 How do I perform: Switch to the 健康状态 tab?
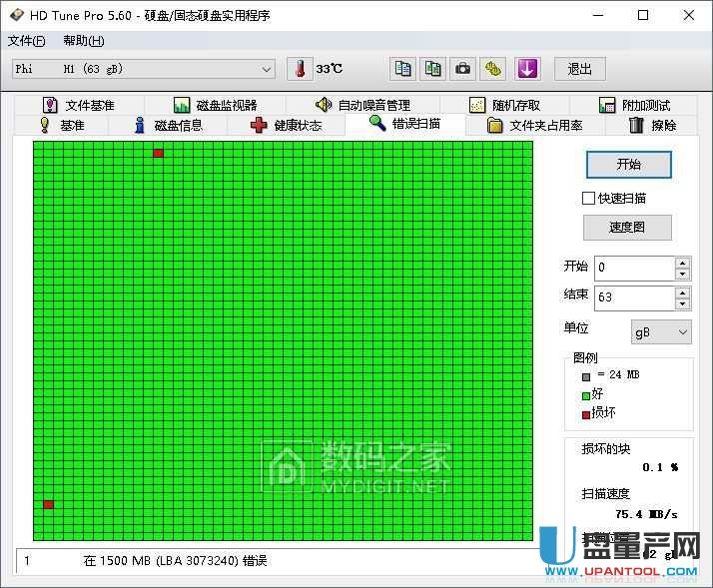pos(286,125)
